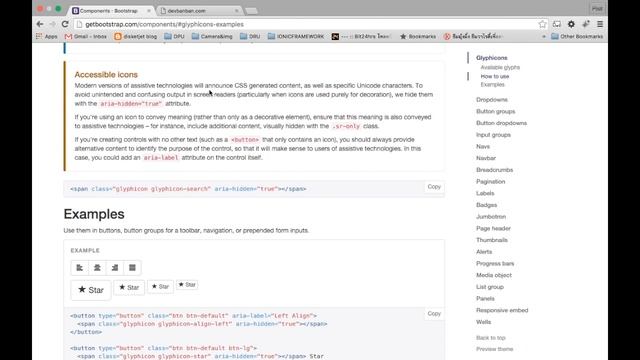Jump to Available glyphs sidebar link
The image size is (640, 360).
(x=500, y=67)
